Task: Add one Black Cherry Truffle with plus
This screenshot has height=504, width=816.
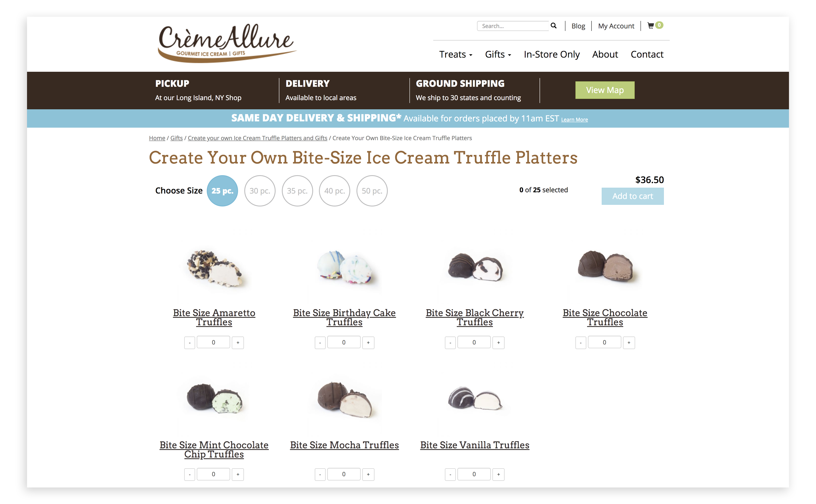Action: [x=498, y=342]
